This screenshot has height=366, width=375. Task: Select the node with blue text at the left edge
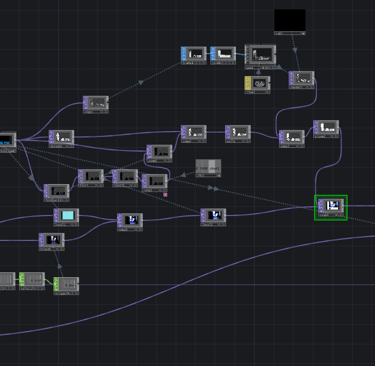pyautogui.click(x=7, y=142)
